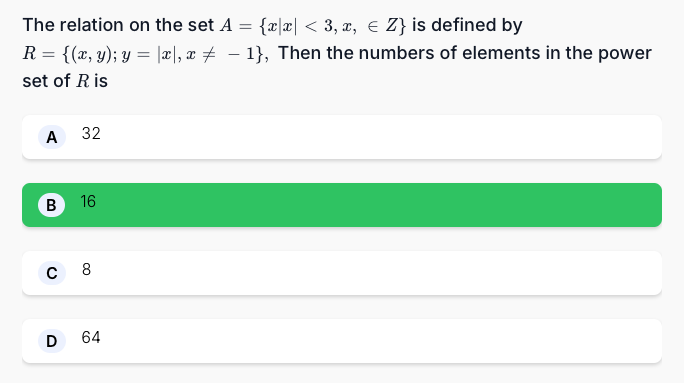
Task: Click the italic Z in the set formula
Action: coord(391,26)
